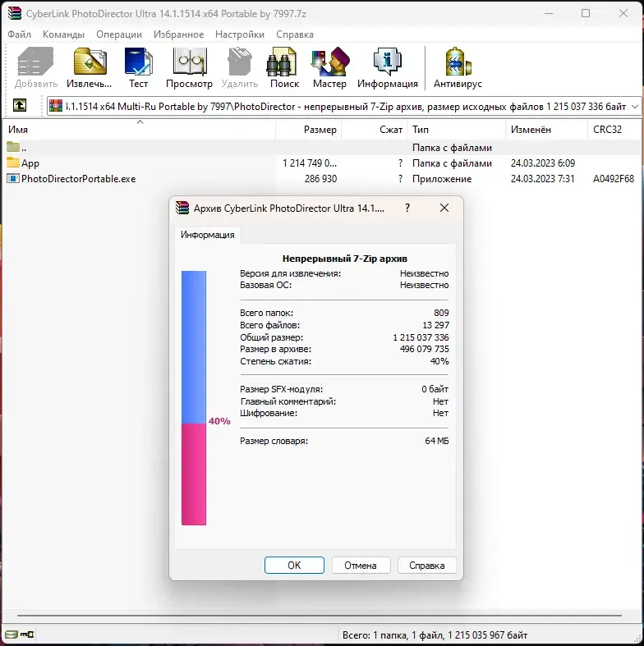This screenshot has height=646, width=644.
Task: Maximize the WinRAR main window
Action: tap(586, 13)
